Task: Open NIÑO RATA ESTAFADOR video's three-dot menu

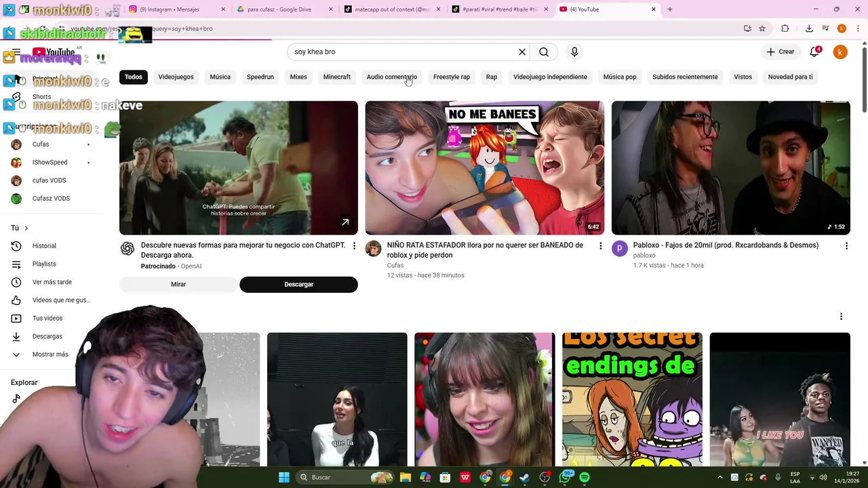Action: 600,245
